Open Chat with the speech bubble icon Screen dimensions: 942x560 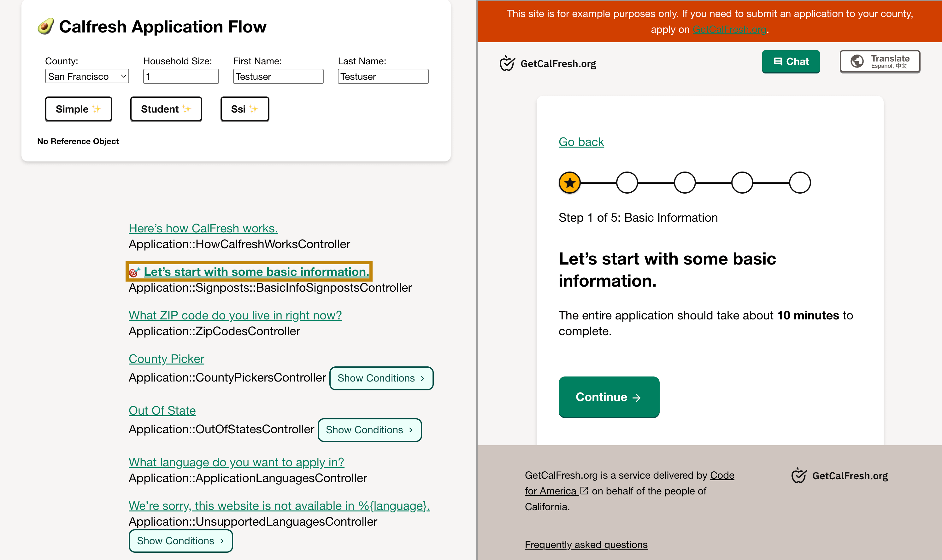[791, 61]
